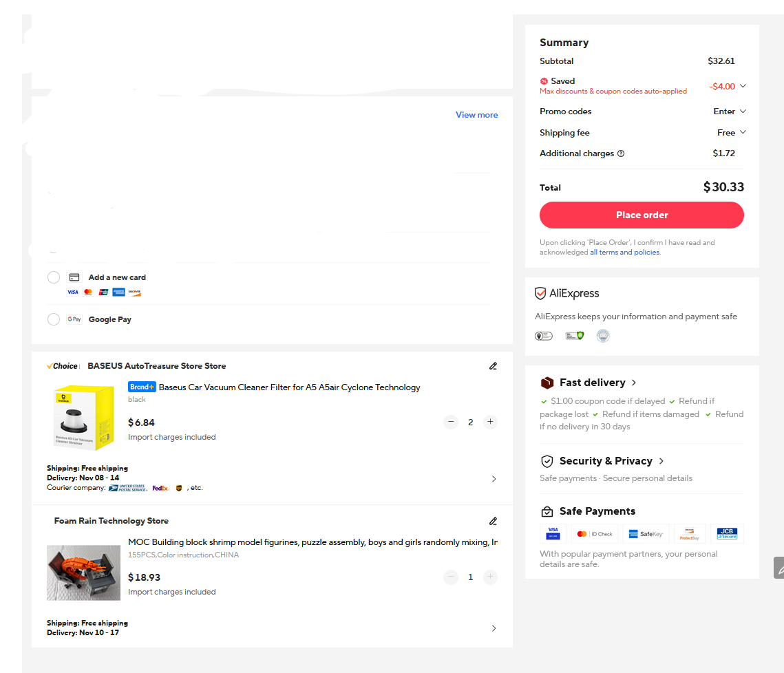The height and width of the screenshot is (673, 784).
Task: Click the JCB J/Secure badge
Action: (x=726, y=533)
